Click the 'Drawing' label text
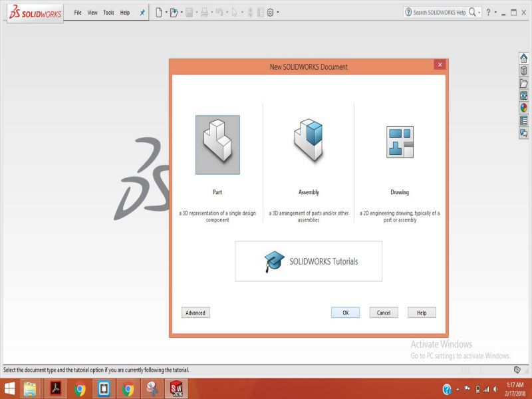This screenshot has height=399, width=532. (x=400, y=192)
